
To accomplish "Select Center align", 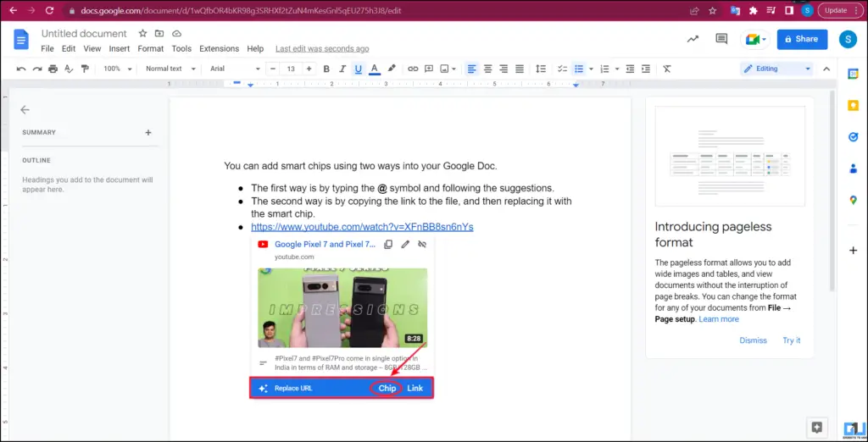I will point(487,69).
